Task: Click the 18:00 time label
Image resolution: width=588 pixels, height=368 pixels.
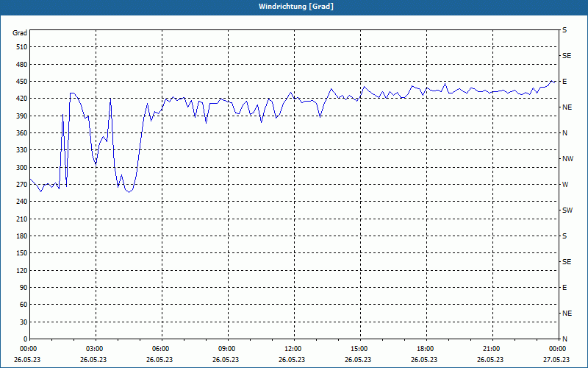Action: click(426, 349)
